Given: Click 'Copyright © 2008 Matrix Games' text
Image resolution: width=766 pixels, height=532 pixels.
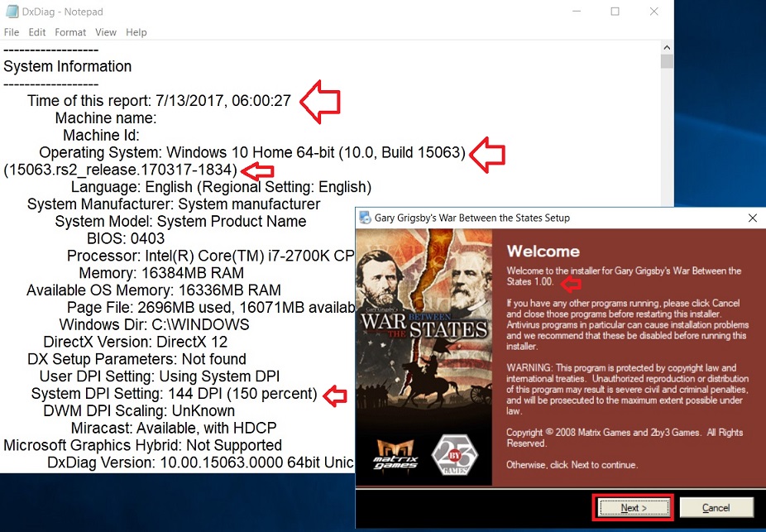Looking at the screenshot, I should (625, 438).
